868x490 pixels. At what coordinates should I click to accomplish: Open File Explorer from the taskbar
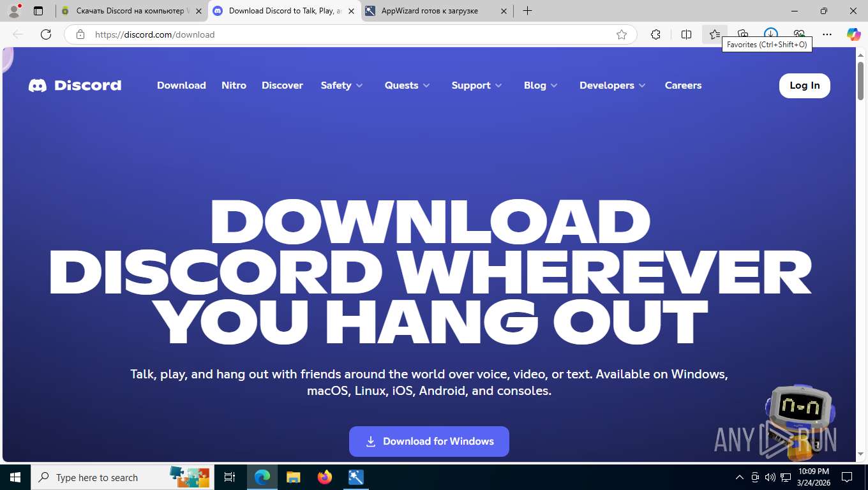[293, 477]
